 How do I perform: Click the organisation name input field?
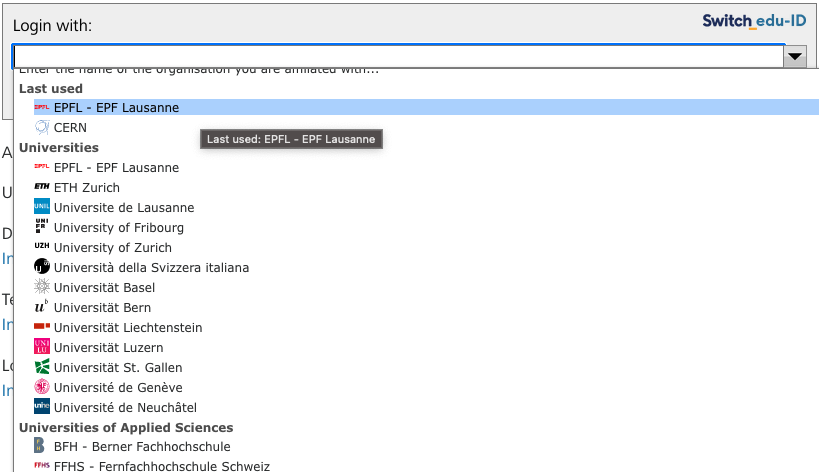pos(396,56)
